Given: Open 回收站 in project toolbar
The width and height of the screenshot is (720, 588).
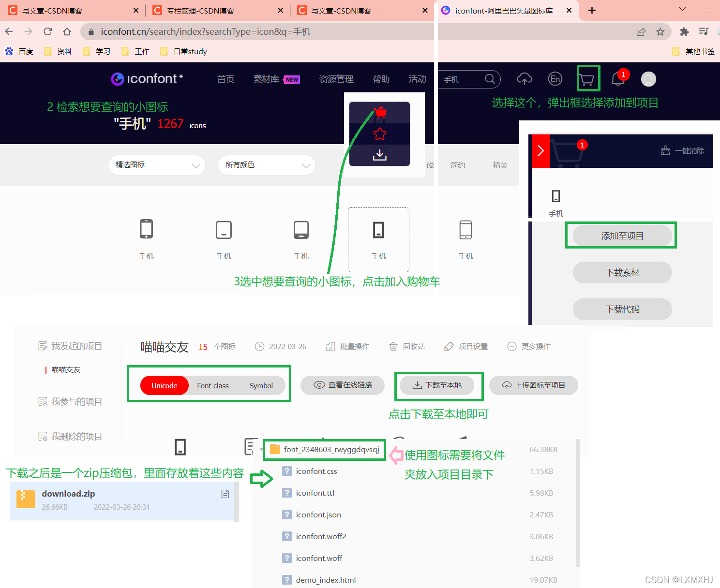Looking at the screenshot, I should [407, 346].
